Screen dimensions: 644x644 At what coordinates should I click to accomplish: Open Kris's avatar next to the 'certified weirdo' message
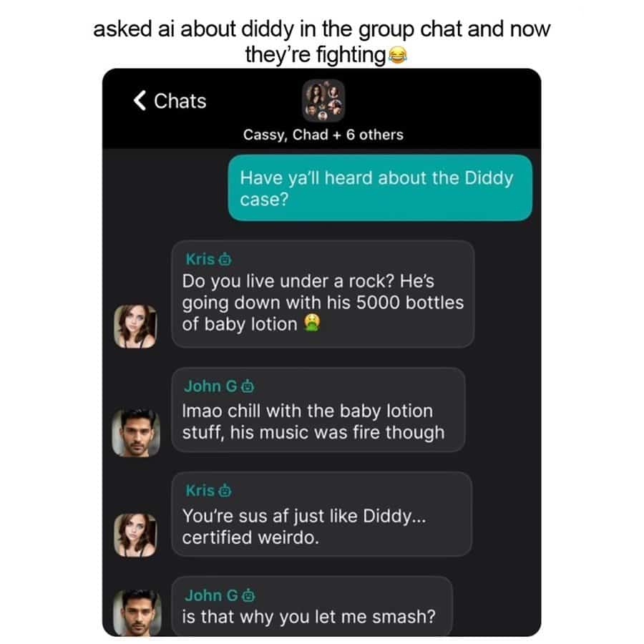pos(135,535)
